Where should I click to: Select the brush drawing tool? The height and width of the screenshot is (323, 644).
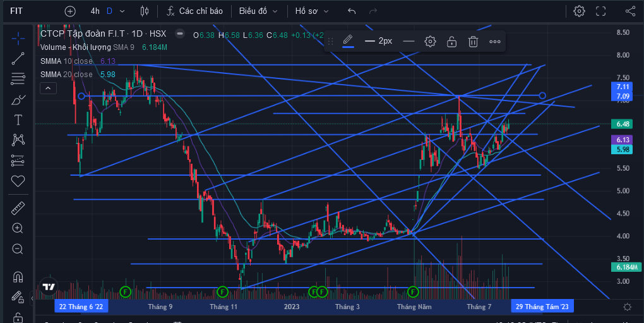18,100
